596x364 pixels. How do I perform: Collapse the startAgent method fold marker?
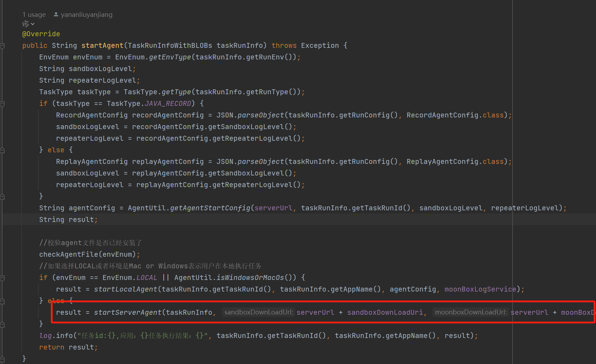tap(2, 46)
